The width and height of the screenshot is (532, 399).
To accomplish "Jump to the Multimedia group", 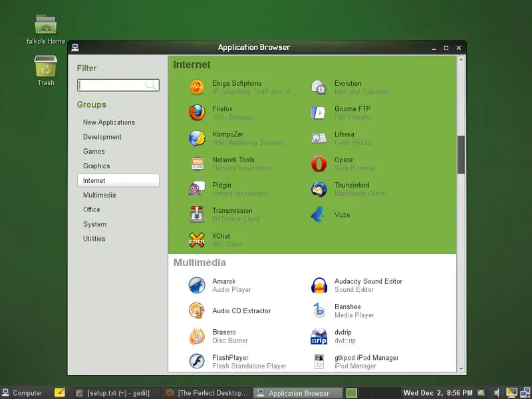I will [x=118, y=195].
